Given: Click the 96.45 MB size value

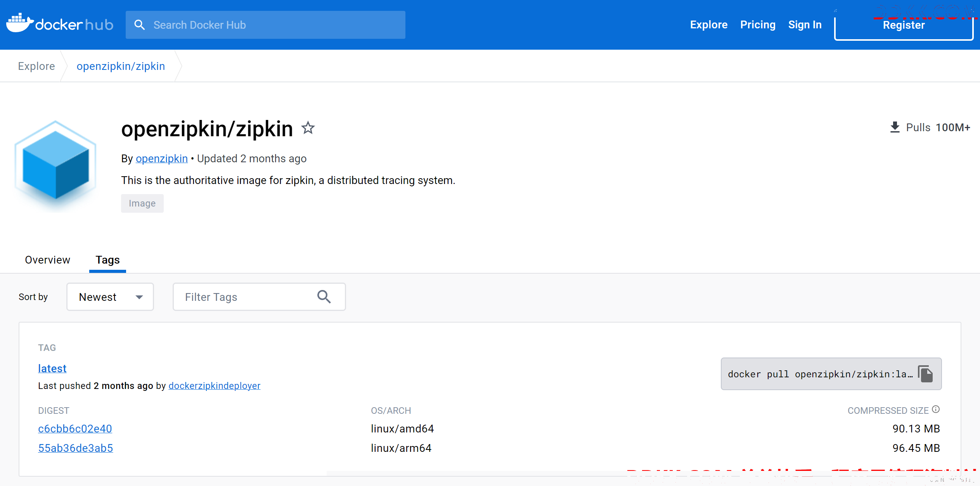Looking at the screenshot, I should tap(916, 448).
